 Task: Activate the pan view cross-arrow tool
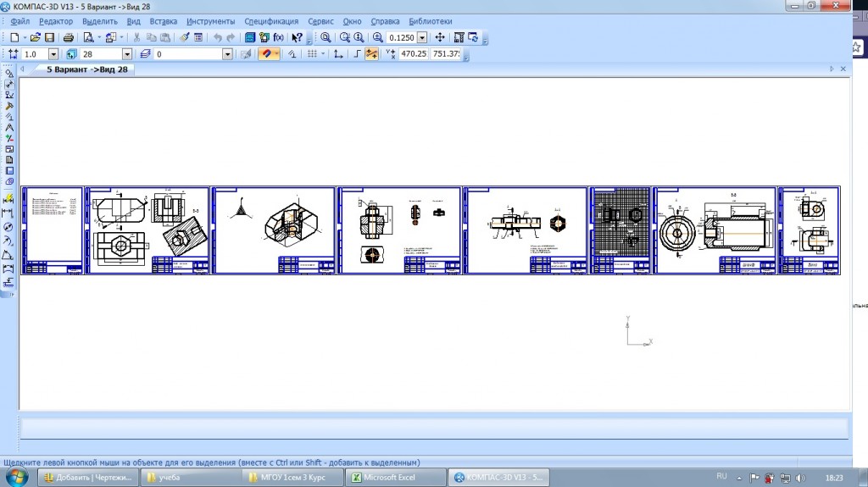440,37
